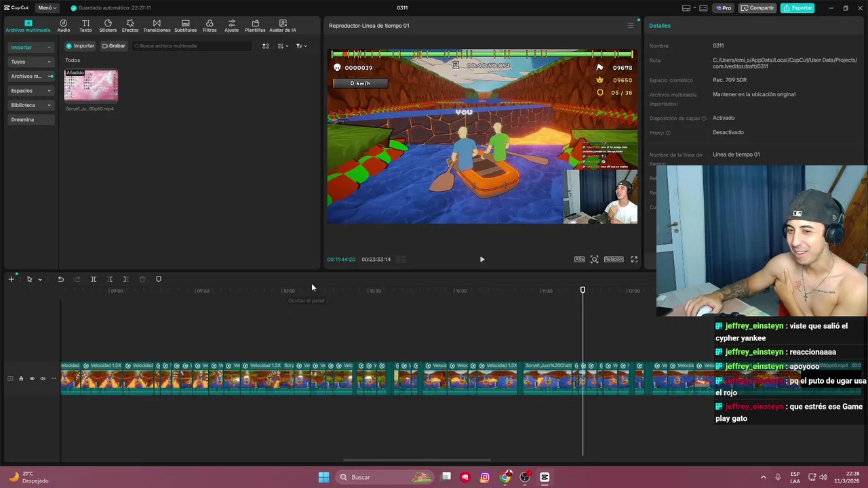The image size is (868, 488).
Task: Open the player panel hamburger menu
Action: (630, 26)
